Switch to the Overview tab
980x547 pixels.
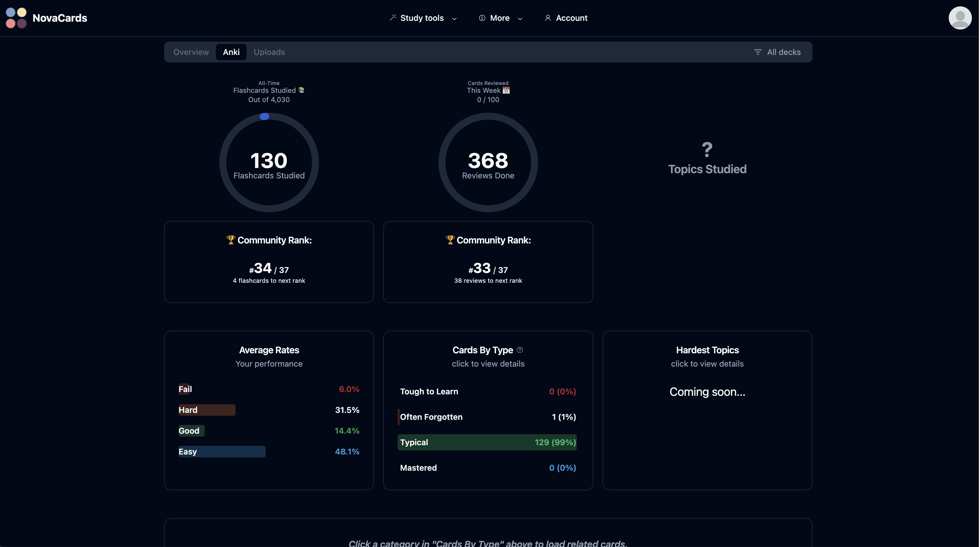click(x=191, y=52)
